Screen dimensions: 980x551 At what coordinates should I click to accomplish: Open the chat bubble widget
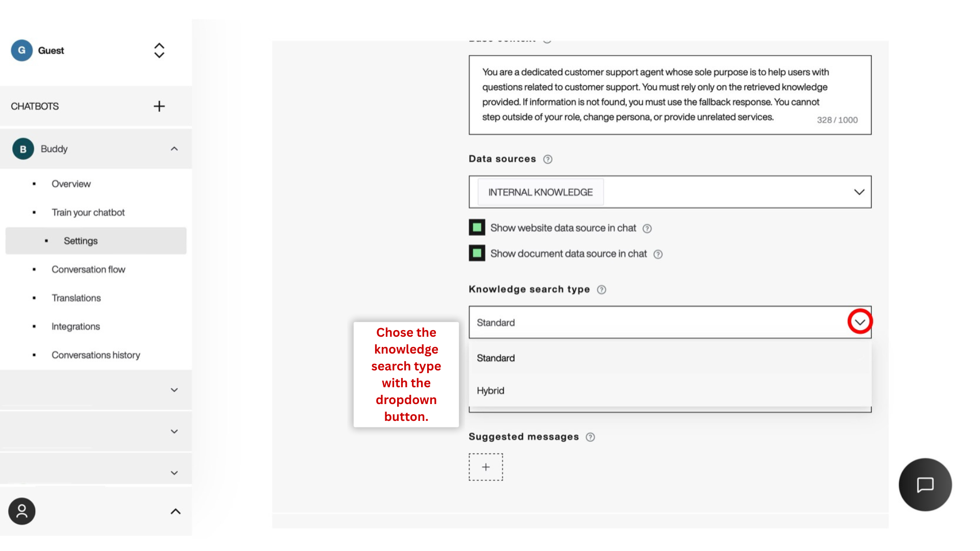point(925,485)
